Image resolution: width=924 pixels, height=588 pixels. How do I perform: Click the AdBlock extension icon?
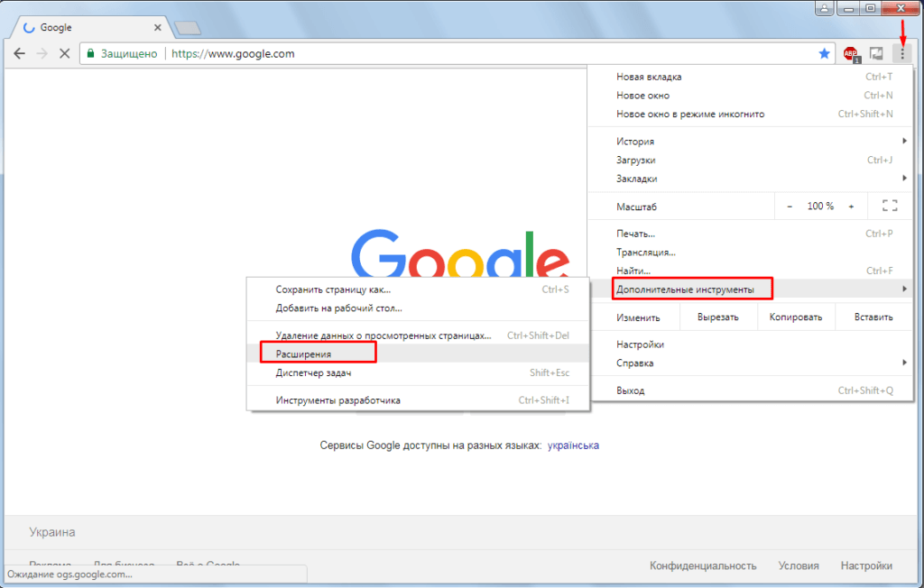click(850, 54)
